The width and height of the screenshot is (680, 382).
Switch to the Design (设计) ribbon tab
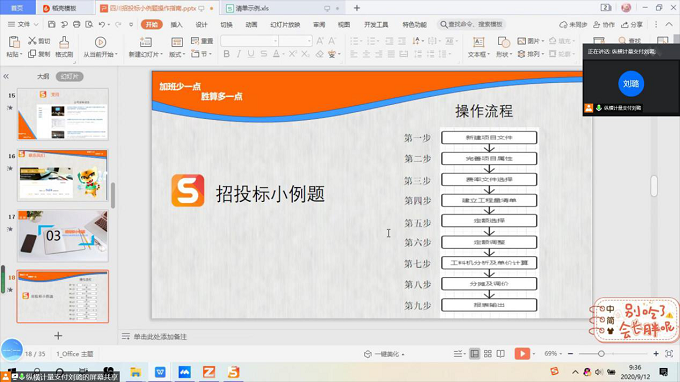(202, 24)
